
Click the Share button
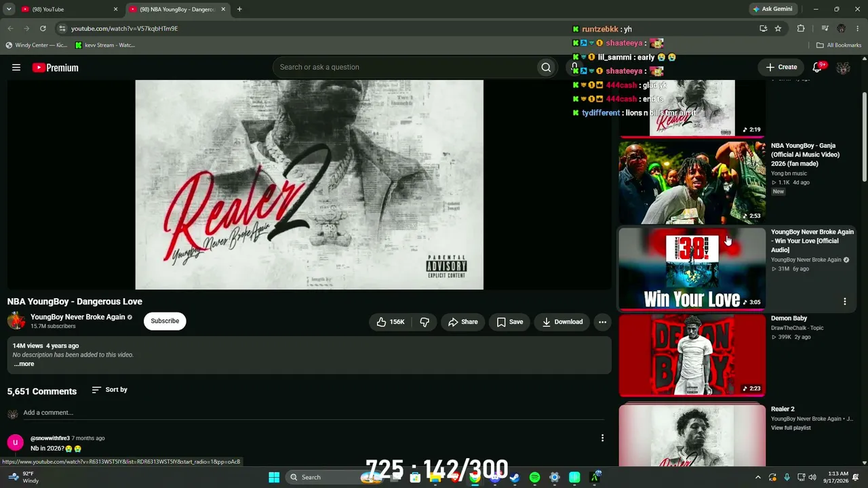tap(463, 322)
